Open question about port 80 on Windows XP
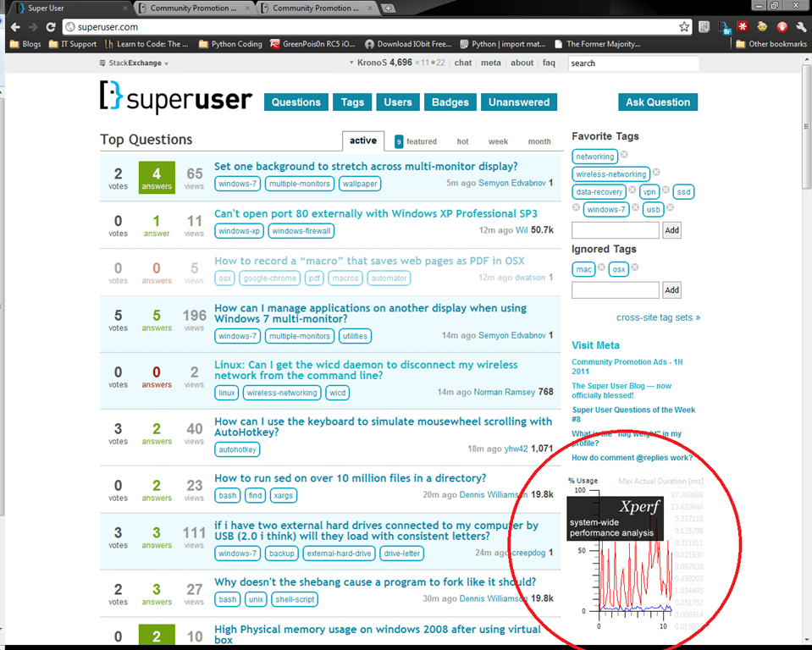The height and width of the screenshot is (650, 812). tap(375, 213)
